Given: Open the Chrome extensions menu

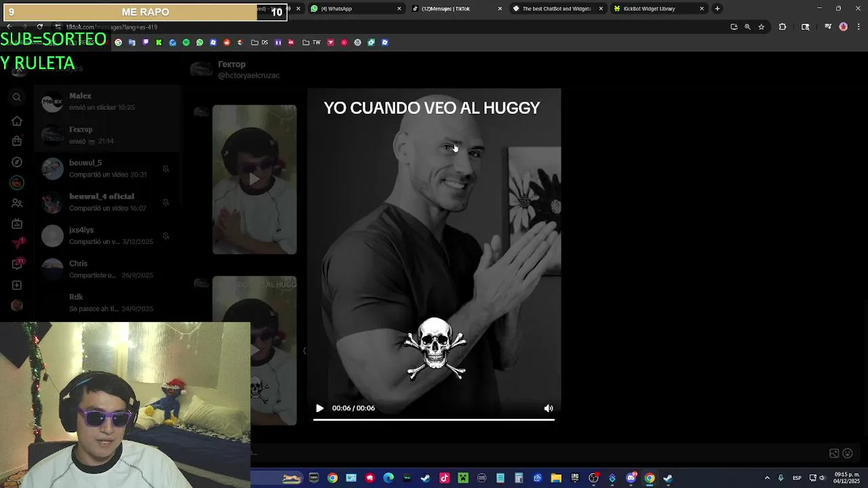Looking at the screenshot, I should point(783,27).
